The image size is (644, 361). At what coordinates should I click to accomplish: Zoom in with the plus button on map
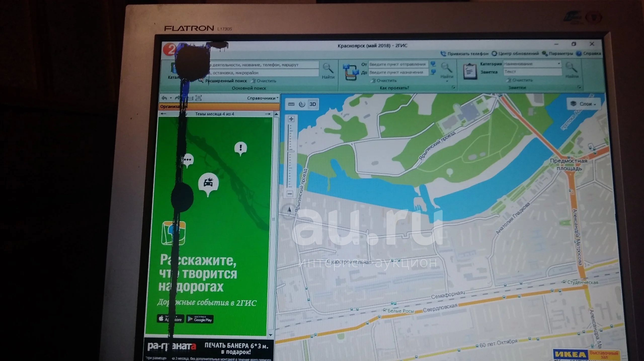coord(291,119)
